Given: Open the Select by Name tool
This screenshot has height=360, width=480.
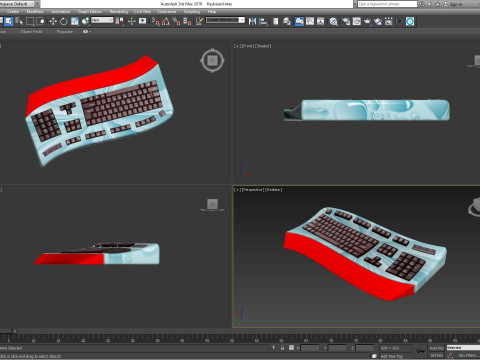Looking at the screenshot, I should coord(19,21).
